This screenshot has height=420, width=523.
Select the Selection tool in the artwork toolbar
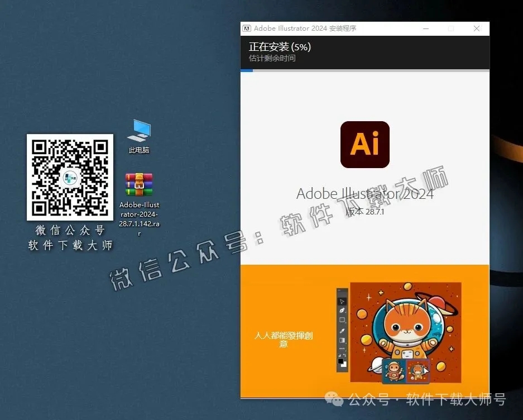340,300
